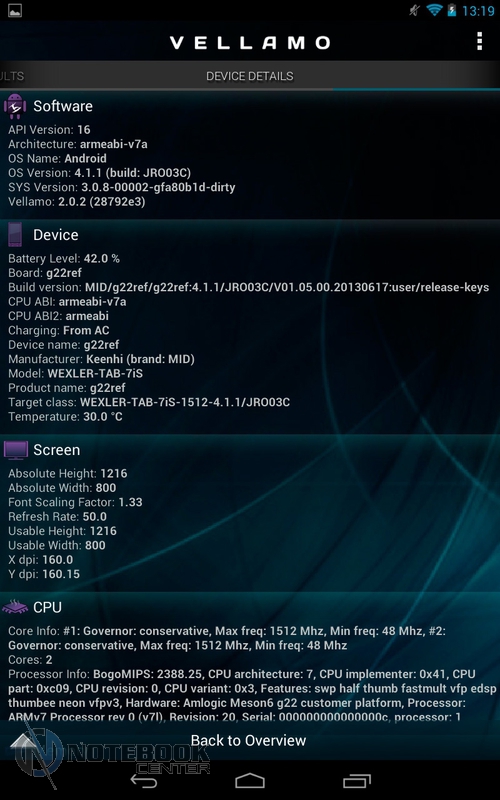
Task: Switch to the Results tab on left
Action: pos(12,76)
